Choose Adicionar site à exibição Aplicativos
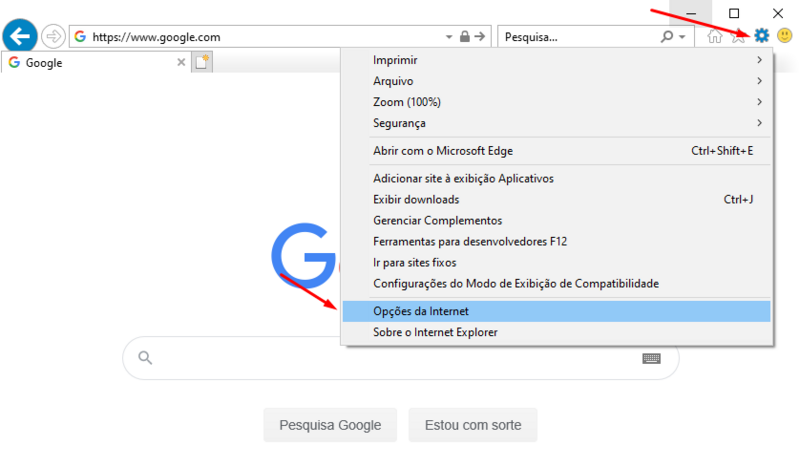Viewport: 800px width, 467px height. [556, 178]
